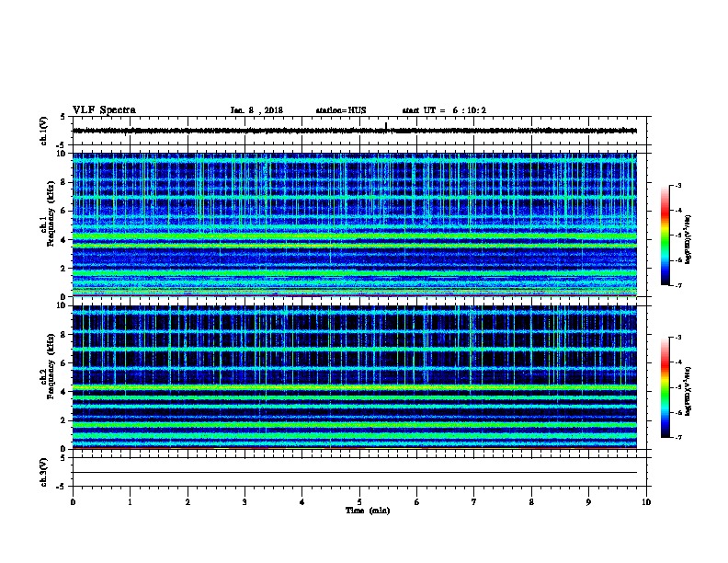Viewport: 728px width, 563px height.
Task: Click the ch.1 spectrogram panel
Action: [355, 224]
